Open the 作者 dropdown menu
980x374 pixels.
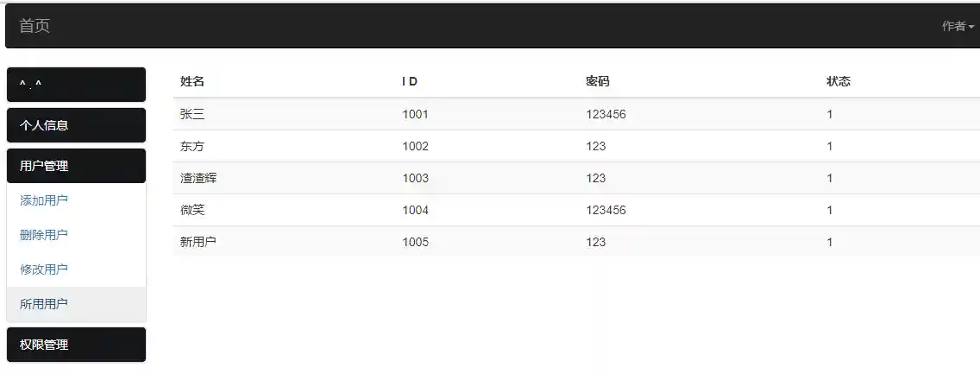(x=957, y=26)
